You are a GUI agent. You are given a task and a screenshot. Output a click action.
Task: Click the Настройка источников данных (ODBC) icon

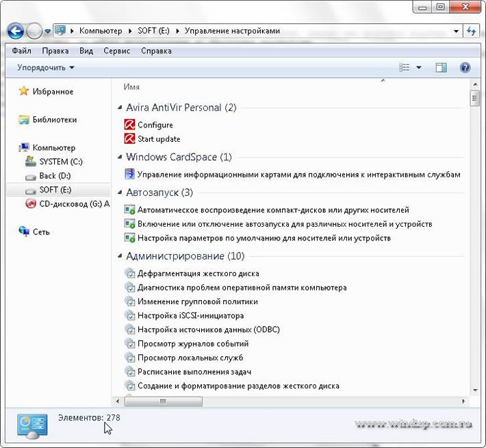coord(129,329)
